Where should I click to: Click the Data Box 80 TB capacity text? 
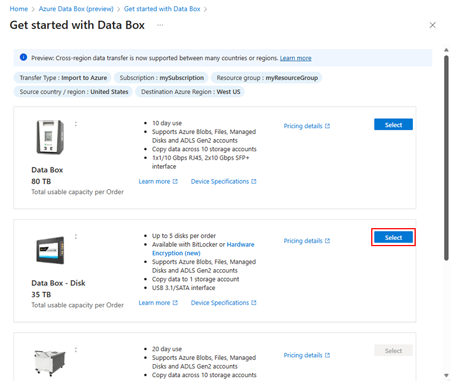(41, 181)
